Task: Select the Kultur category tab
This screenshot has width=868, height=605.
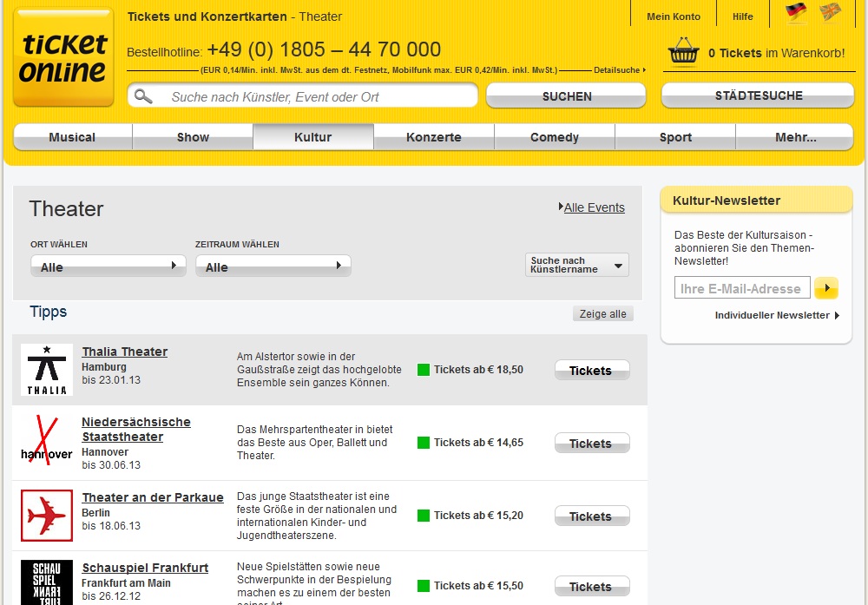Action: (x=313, y=137)
